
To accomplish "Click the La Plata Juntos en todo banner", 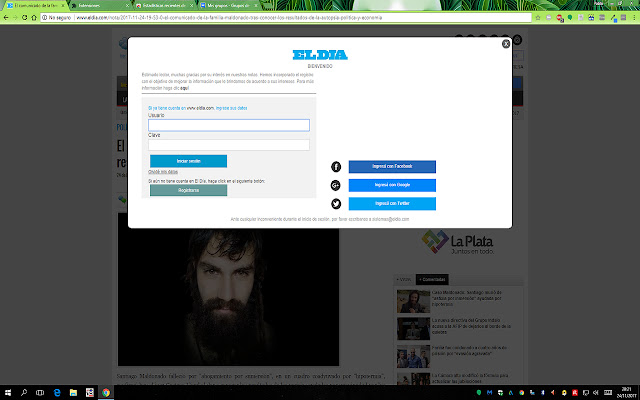I will (457, 242).
